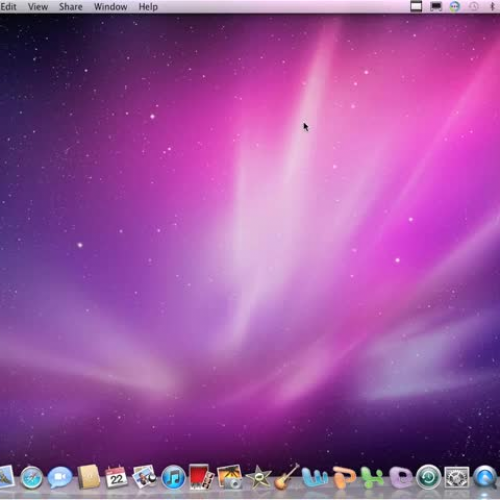Open the Edit menu
Image resolution: width=500 pixels, height=500 pixels.
coord(8,7)
